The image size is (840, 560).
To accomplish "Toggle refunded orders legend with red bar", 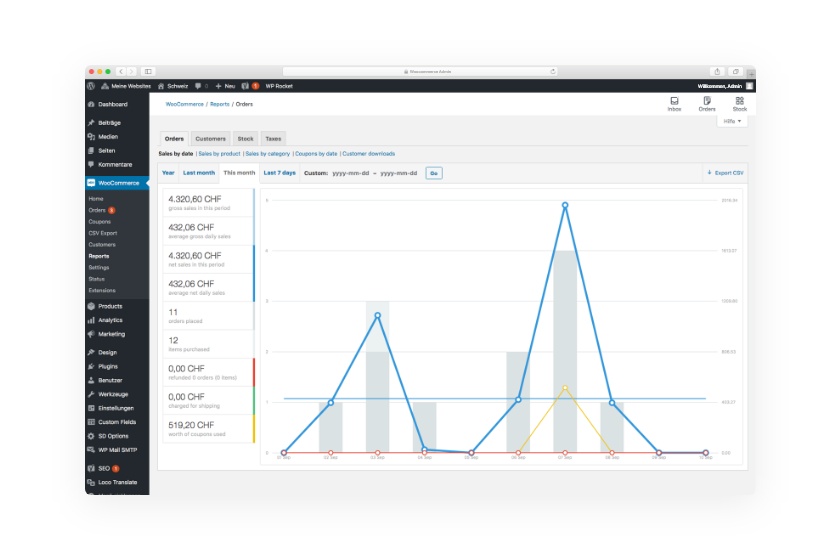I will tap(208, 372).
